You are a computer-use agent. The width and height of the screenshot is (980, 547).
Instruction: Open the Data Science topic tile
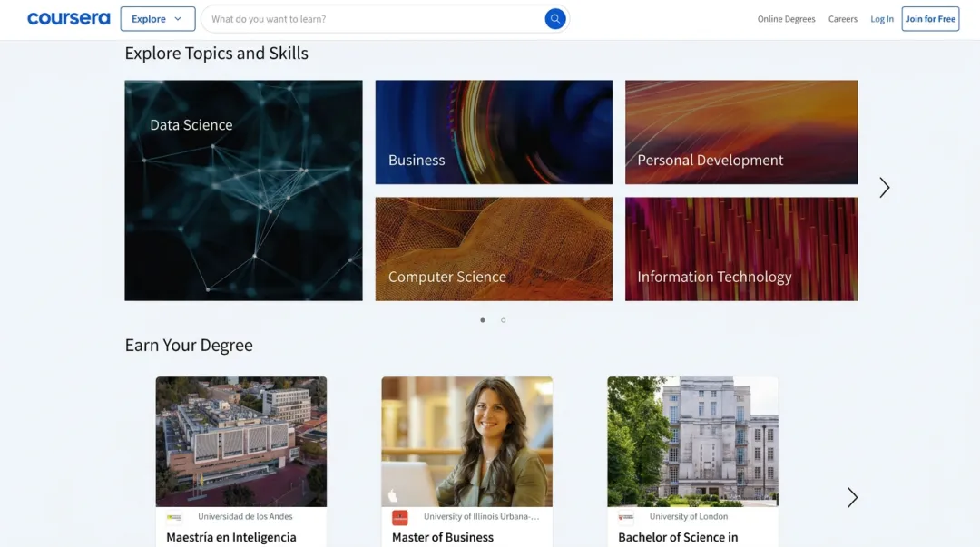click(243, 190)
